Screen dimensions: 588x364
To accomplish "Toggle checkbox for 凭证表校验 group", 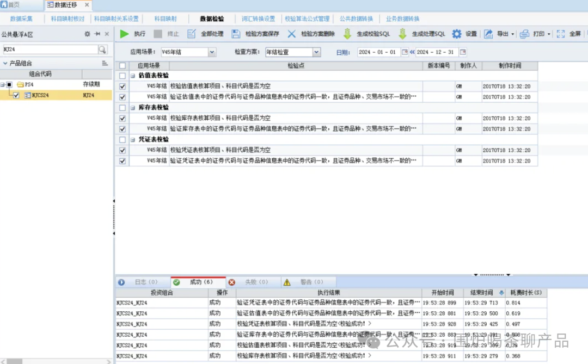I will click(x=122, y=139).
